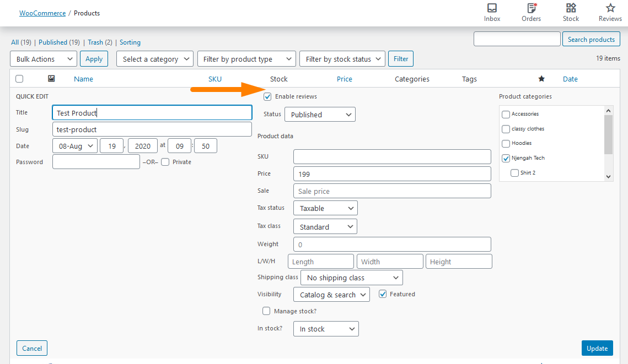Enable the Manage stock checkbox
628x364 pixels.
point(266,311)
